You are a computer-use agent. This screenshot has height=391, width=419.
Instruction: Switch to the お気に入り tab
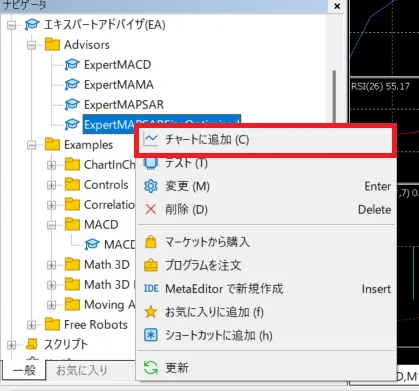tap(82, 370)
